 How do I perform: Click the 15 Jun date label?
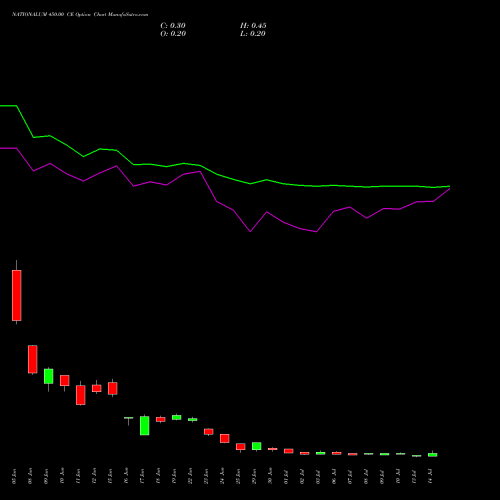pos(110,476)
